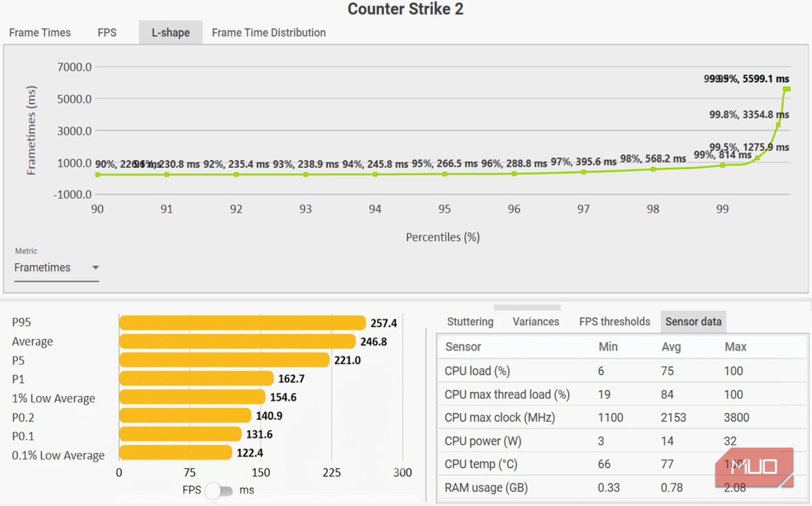812x506 pixels.
Task: Click the Average bar showing 246.8
Action: (x=237, y=341)
